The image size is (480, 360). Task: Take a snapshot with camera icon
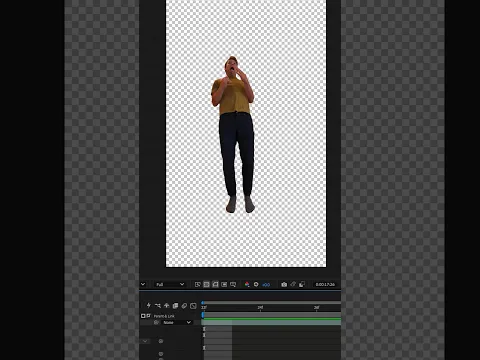[284, 284]
